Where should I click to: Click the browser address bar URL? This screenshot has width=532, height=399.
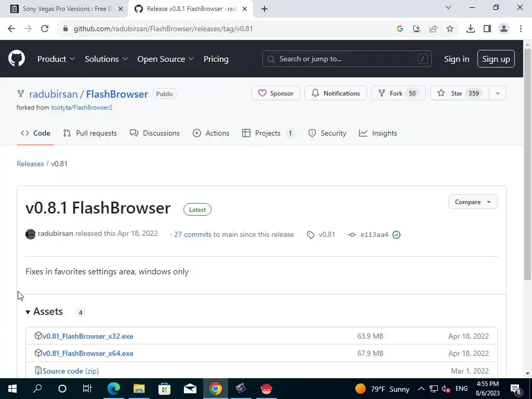[x=163, y=29]
